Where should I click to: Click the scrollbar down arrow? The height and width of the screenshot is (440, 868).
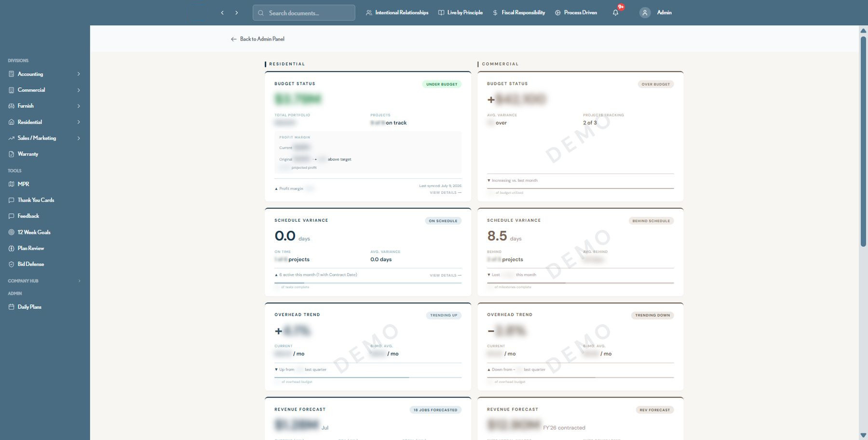(x=863, y=435)
